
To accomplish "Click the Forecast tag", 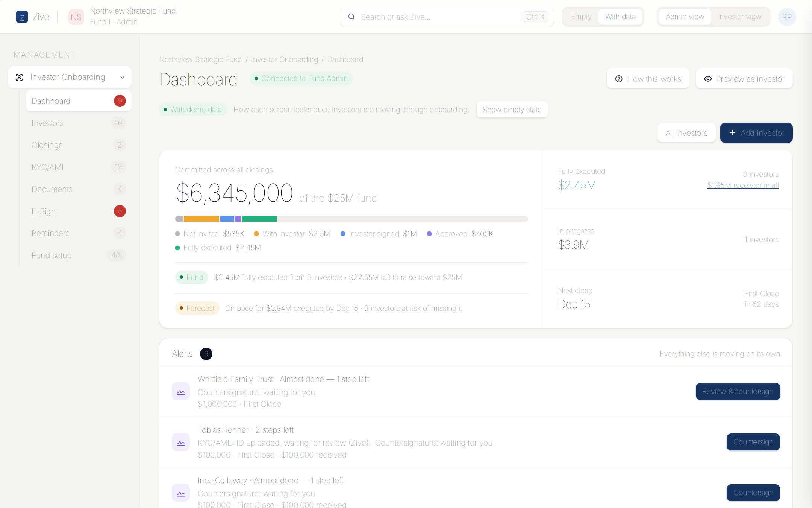I will [x=197, y=308].
